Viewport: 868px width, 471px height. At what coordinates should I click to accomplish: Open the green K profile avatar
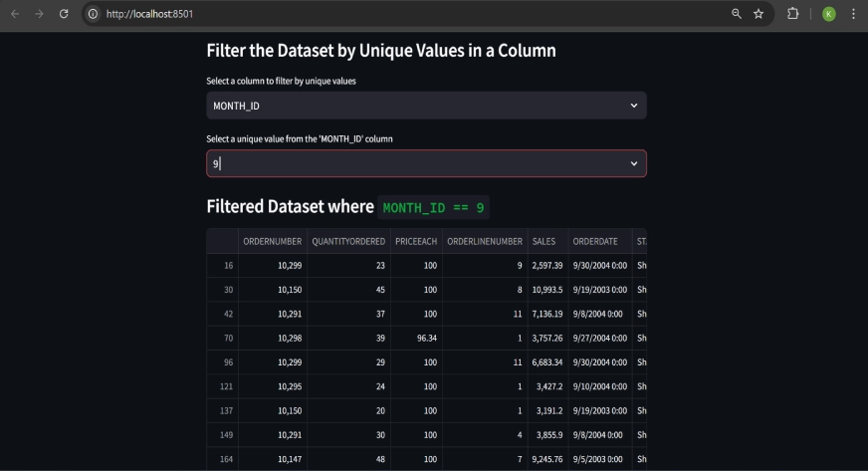click(x=829, y=14)
